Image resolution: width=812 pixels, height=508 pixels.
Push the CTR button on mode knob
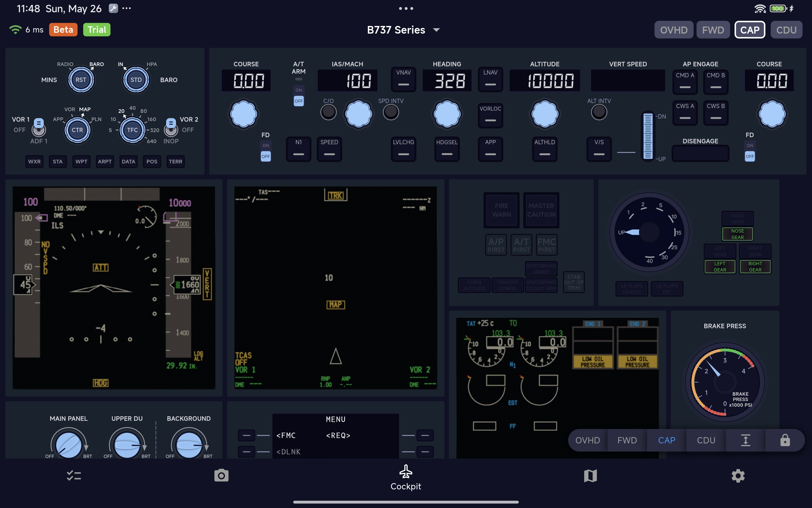click(77, 130)
